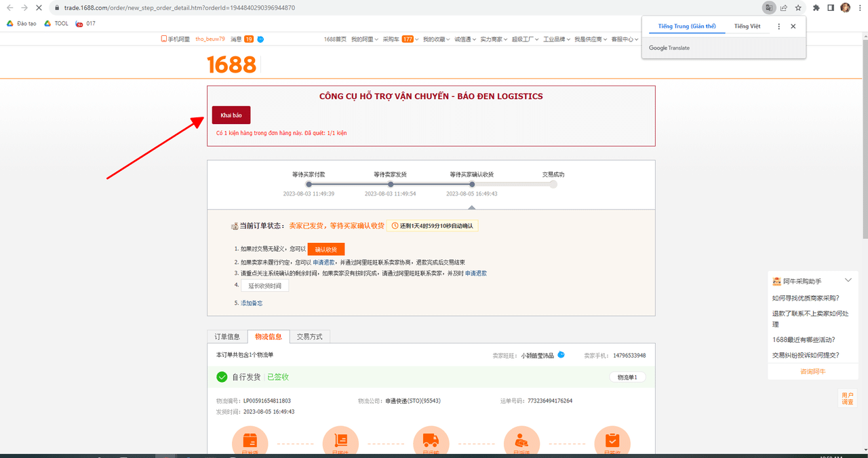Viewport: 868px width, 458px height.
Task: Click the blue Wangwang chat icon beside seller name
Action: [561, 355]
